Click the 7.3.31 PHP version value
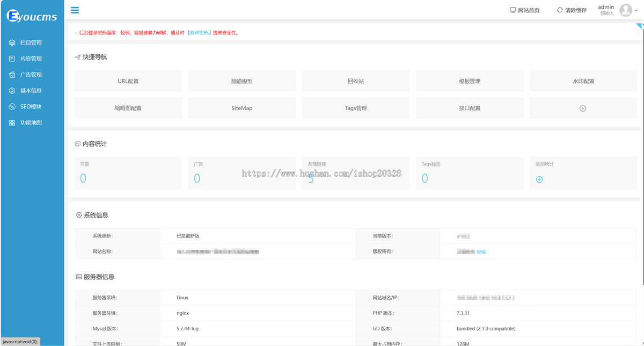The width and height of the screenshot is (644, 346). [463, 313]
